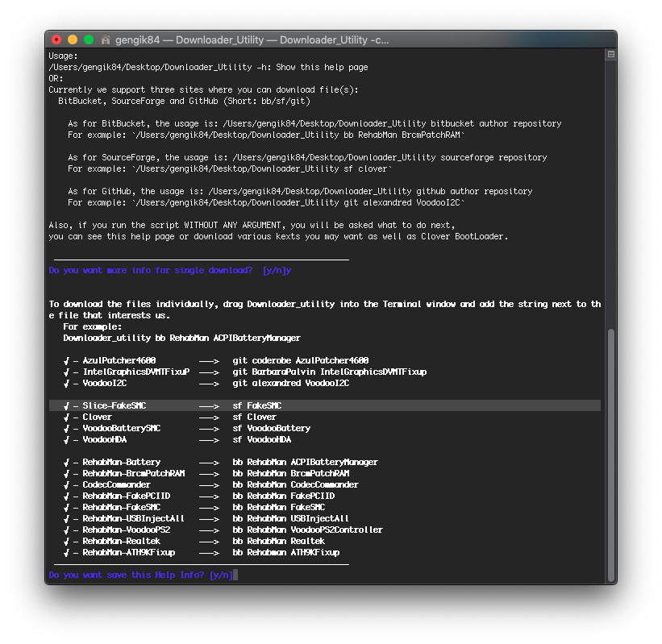Click the checkmark beside RehabMan-Realtek

pyautogui.click(x=66, y=541)
